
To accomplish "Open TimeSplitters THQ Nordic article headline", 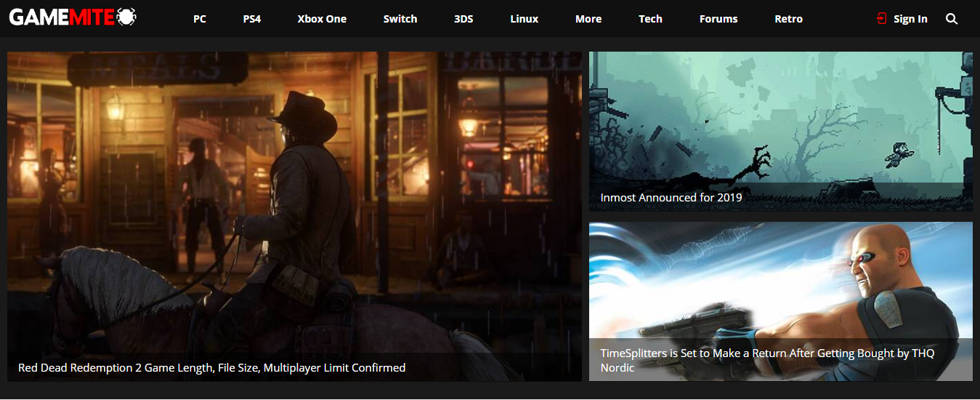I will (x=767, y=360).
